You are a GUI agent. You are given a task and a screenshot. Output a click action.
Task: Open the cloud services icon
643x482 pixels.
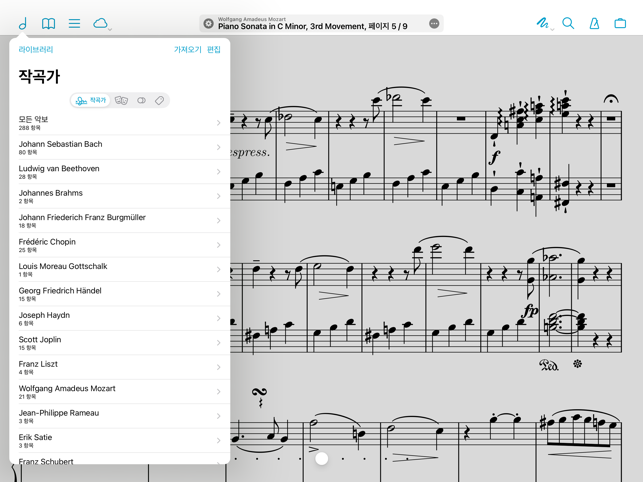[x=100, y=23]
